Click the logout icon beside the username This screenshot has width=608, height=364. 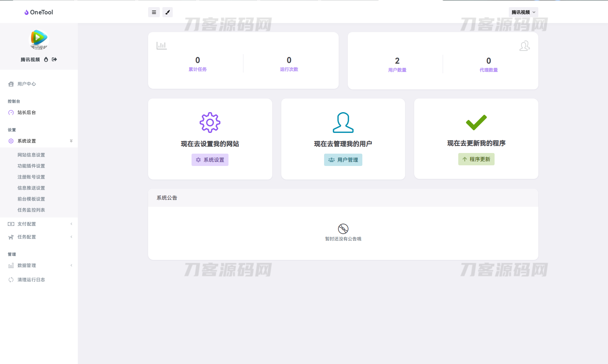pos(54,59)
